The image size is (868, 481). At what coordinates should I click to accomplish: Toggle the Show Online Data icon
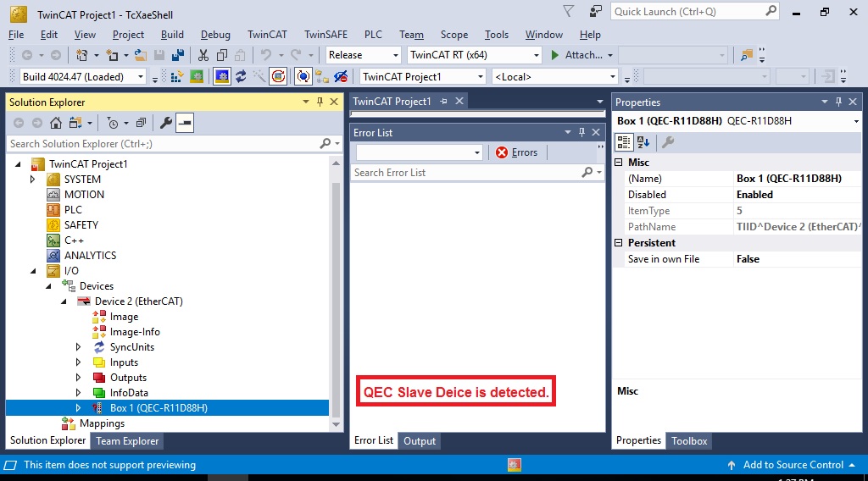[303, 76]
